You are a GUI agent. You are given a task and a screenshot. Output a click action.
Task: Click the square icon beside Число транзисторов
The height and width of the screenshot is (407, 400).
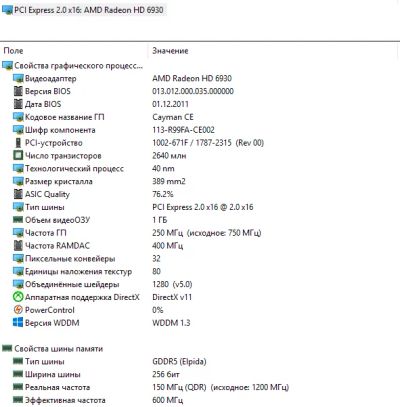point(18,156)
